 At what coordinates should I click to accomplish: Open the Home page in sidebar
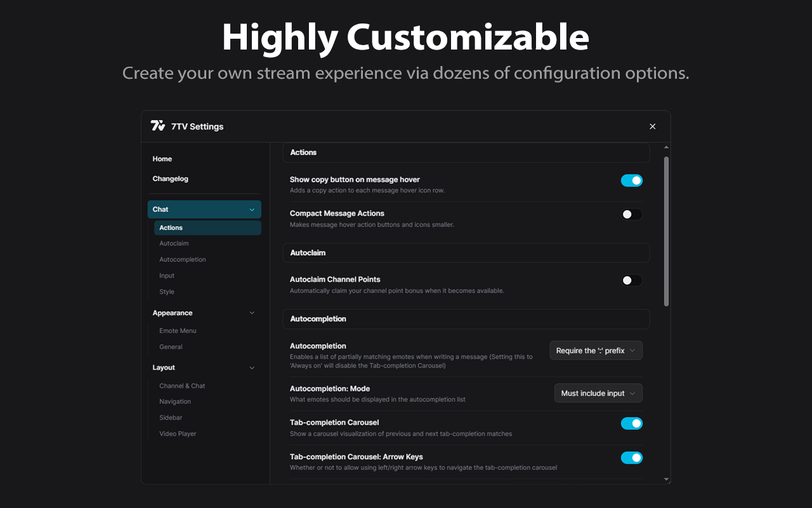tap(162, 159)
